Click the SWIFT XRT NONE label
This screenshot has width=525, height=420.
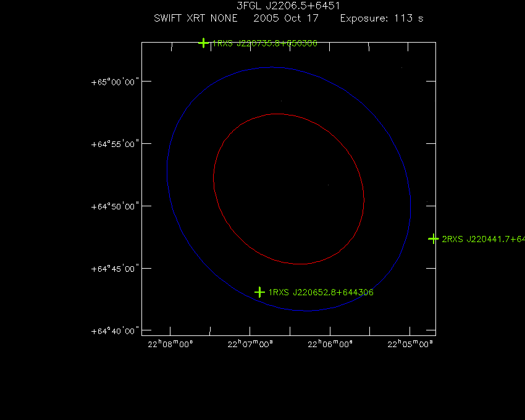tap(196, 18)
